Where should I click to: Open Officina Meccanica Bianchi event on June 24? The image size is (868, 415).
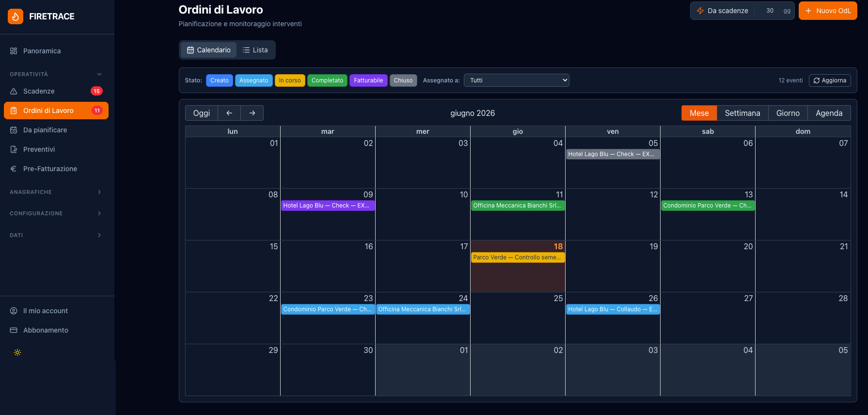click(423, 309)
